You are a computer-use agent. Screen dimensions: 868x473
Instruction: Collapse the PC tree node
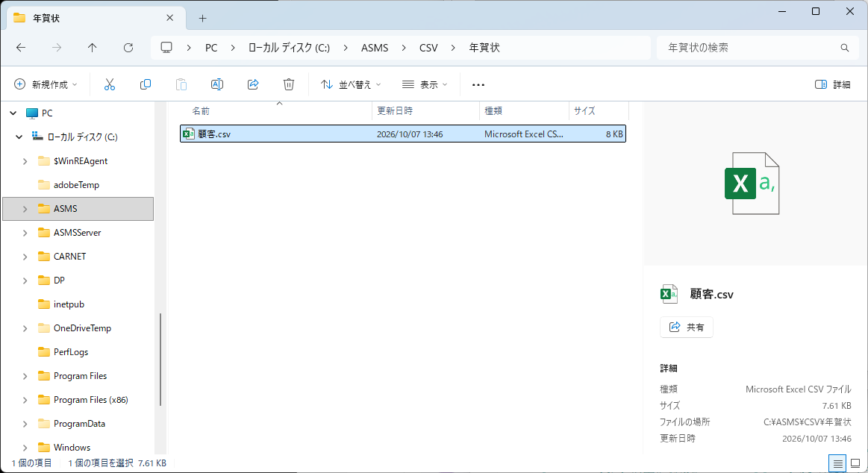(x=13, y=113)
